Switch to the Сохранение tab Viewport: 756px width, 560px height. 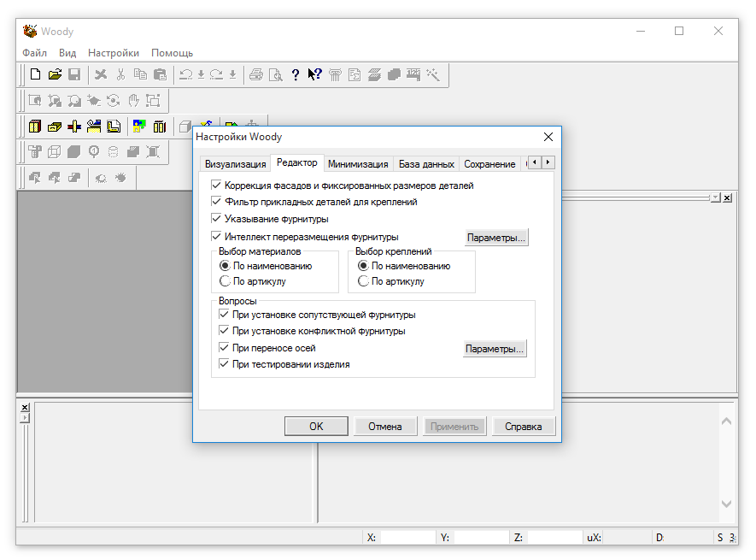click(x=489, y=164)
